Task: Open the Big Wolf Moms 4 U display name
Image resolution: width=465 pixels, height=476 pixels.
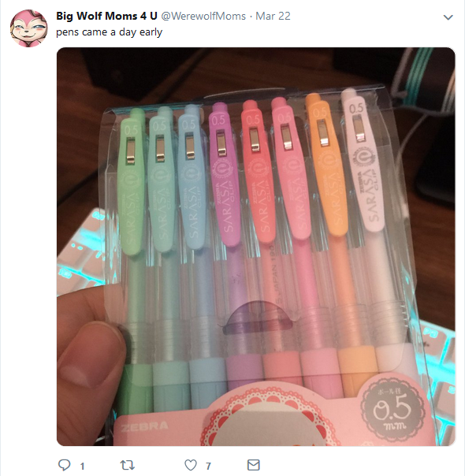Action: point(106,16)
